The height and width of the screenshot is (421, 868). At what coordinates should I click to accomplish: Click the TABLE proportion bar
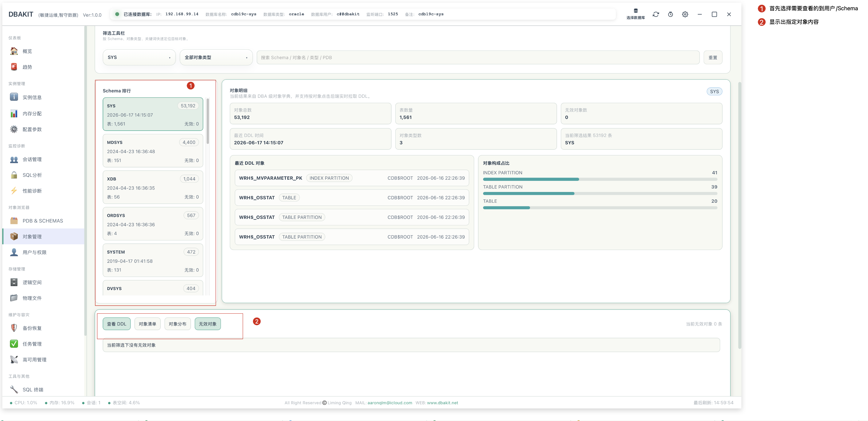pos(600,208)
